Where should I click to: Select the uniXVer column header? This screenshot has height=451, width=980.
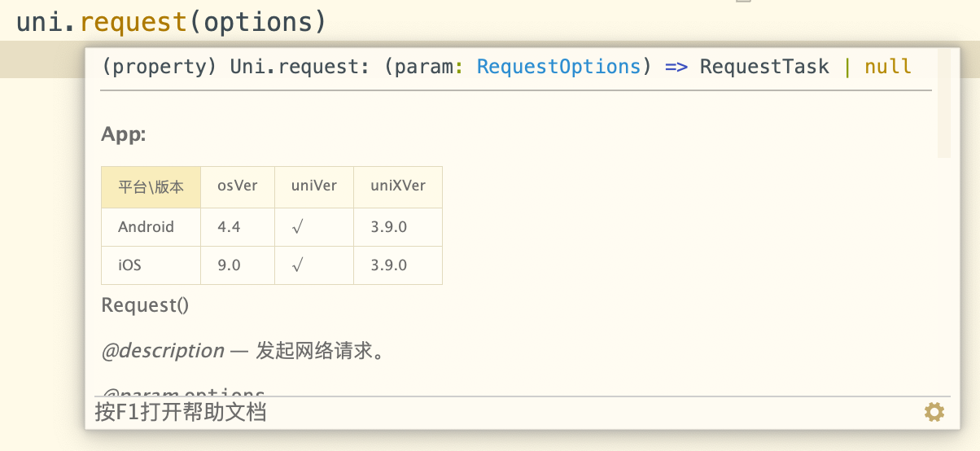tap(397, 186)
